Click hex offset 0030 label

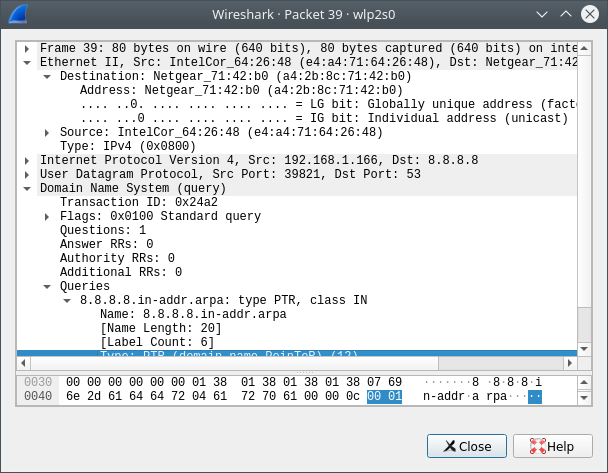tap(38, 382)
